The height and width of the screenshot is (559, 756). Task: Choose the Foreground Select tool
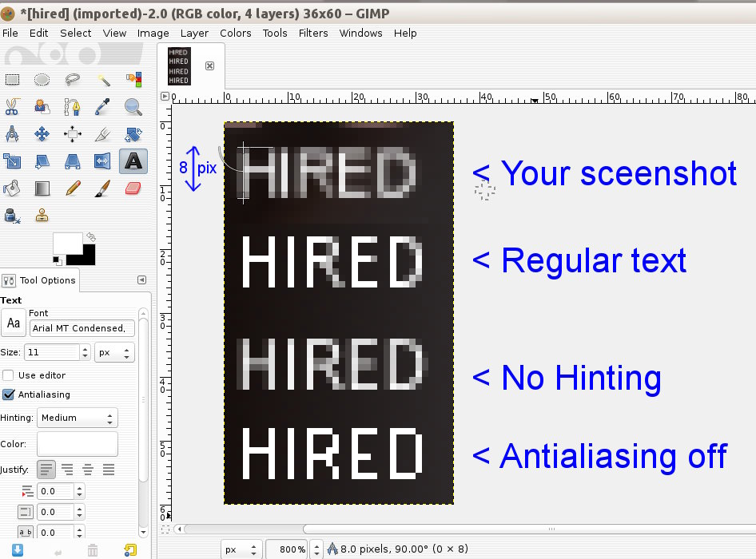pyautogui.click(x=42, y=106)
